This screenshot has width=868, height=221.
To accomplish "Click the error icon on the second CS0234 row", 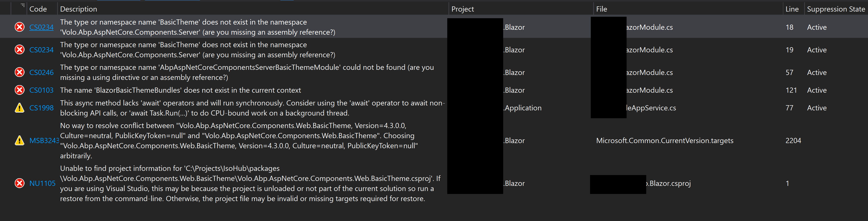I will [19, 50].
